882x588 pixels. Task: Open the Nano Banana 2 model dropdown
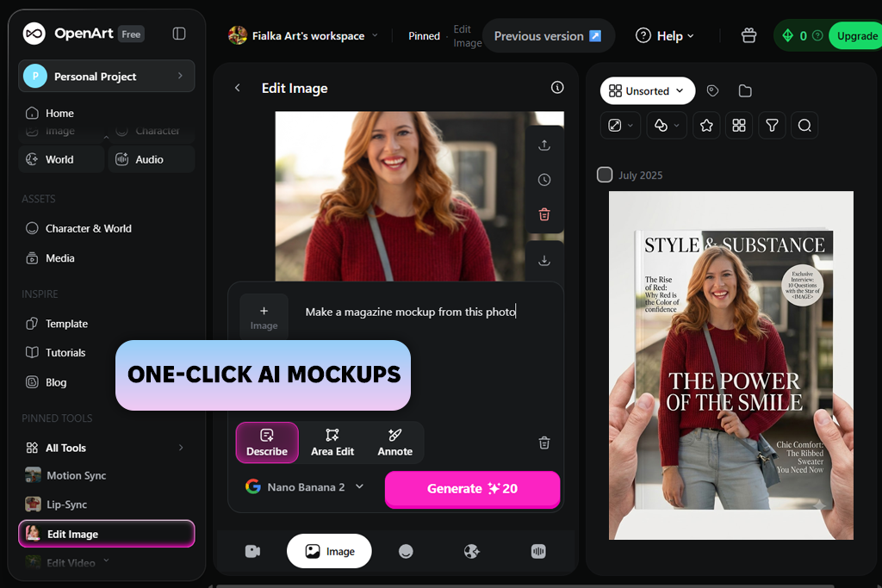click(x=304, y=486)
